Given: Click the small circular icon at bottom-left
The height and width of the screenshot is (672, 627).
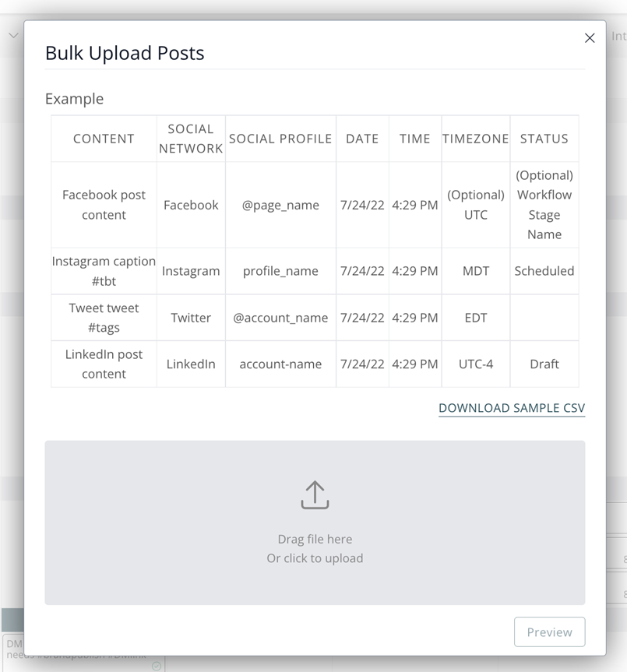Looking at the screenshot, I should coord(157,666).
